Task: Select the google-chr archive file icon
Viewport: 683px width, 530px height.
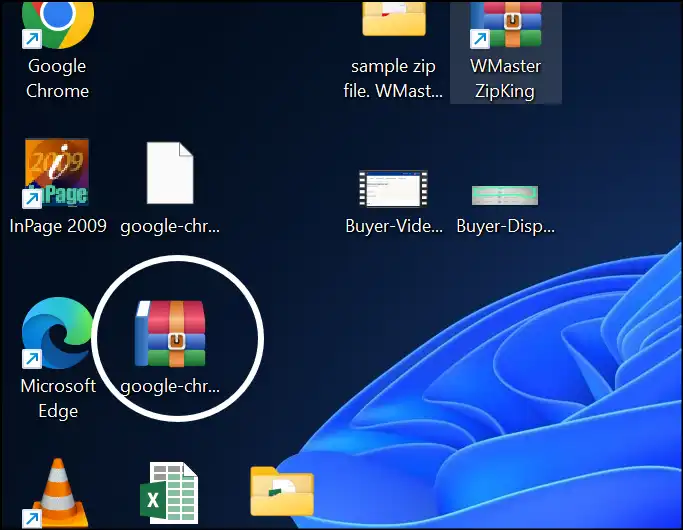Action: click(x=170, y=333)
